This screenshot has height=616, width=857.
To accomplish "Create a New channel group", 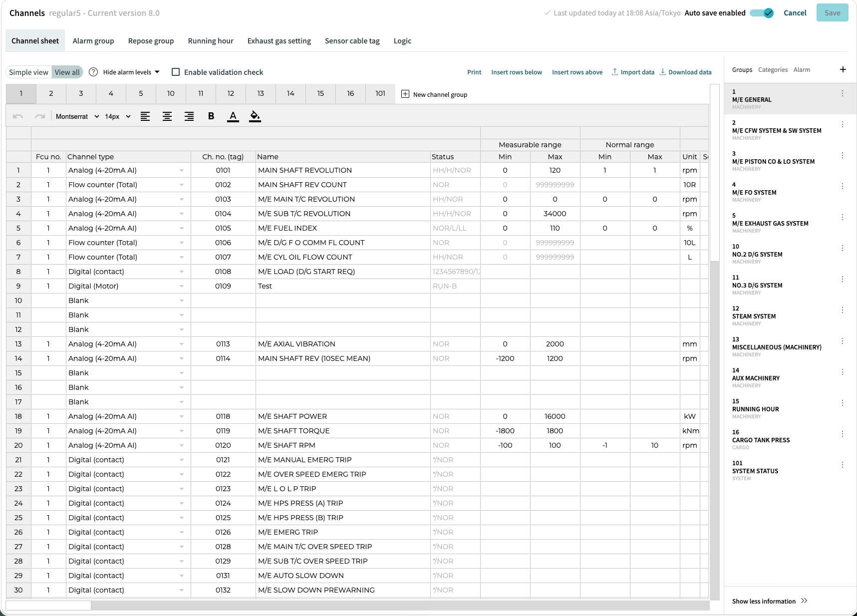I will pos(434,94).
